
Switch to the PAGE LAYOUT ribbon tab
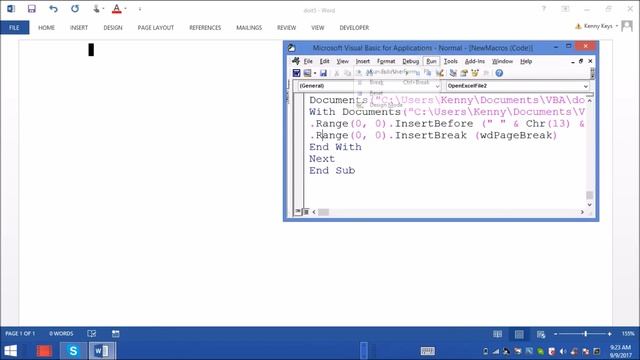tap(156, 28)
